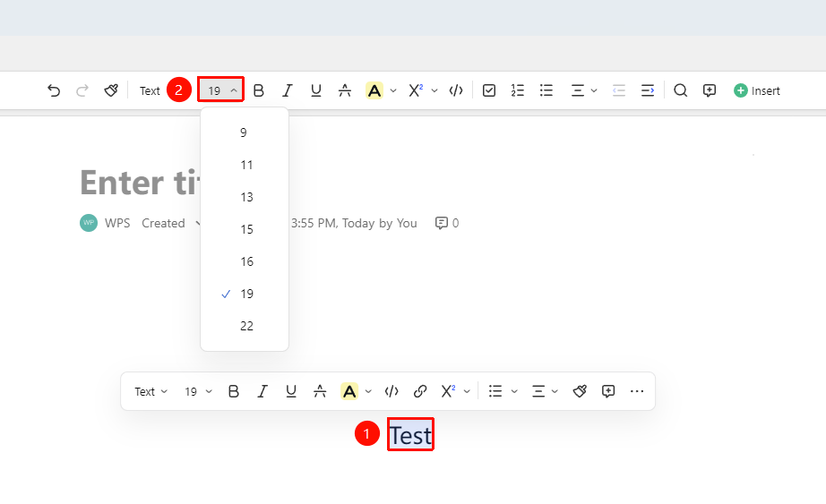
Task: Toggle bold in the top toolbar
Action: (258, 90)
